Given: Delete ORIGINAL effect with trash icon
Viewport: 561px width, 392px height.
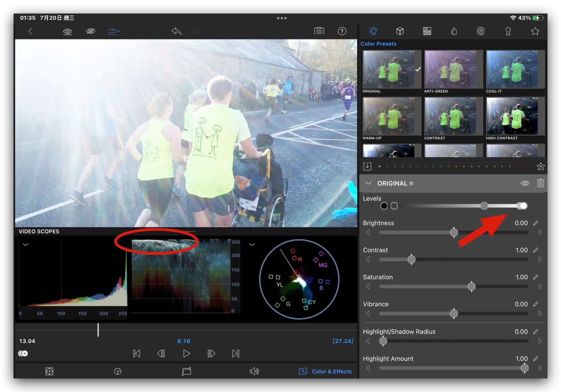Looking at the screenshot, I should click(x=540, y=183).
